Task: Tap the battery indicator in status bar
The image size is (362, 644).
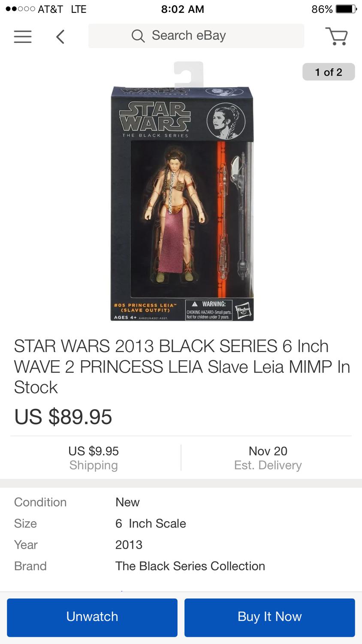Action: tap(345, 9)
